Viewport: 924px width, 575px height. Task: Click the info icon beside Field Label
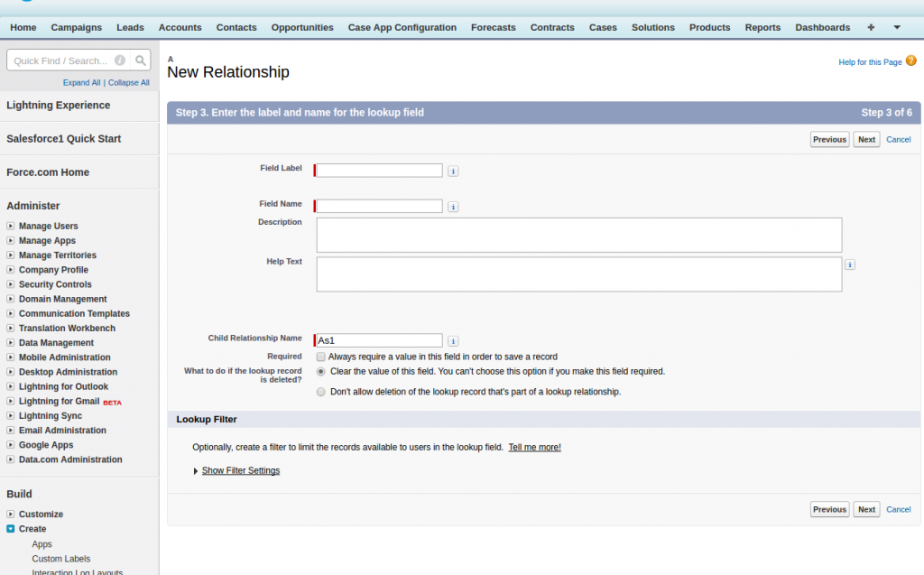tap(453, 171)
